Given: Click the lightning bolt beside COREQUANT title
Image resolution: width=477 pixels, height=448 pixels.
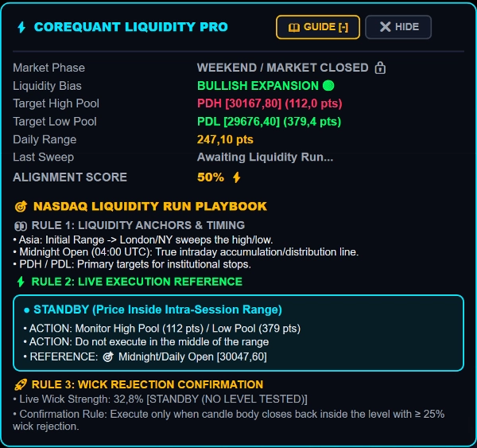Looking at the screenshot, I should click(21, 27).
